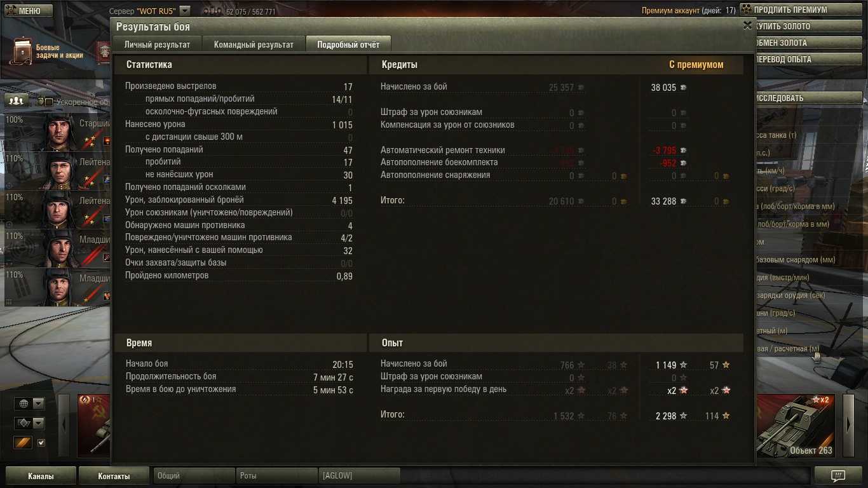Open the globe nation filter dropdown
Screen dimensions: 868x488
(x=29, y=403)
